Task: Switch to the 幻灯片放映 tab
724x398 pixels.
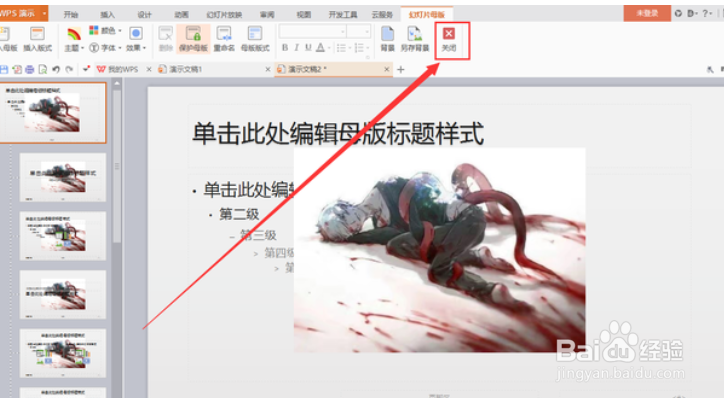Action: (224, 14)
